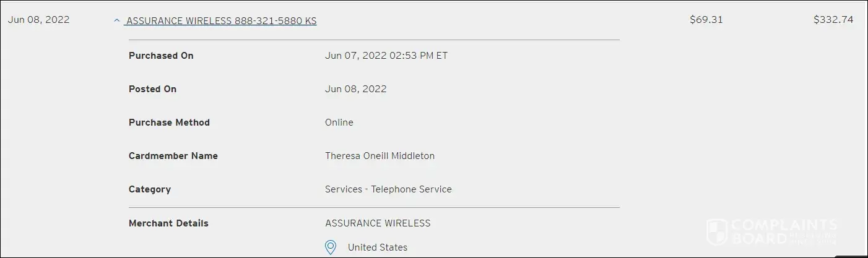Select the Services - Telephone Service category
The width and height of the screenshot is (868, 258).
pos(388,189)
